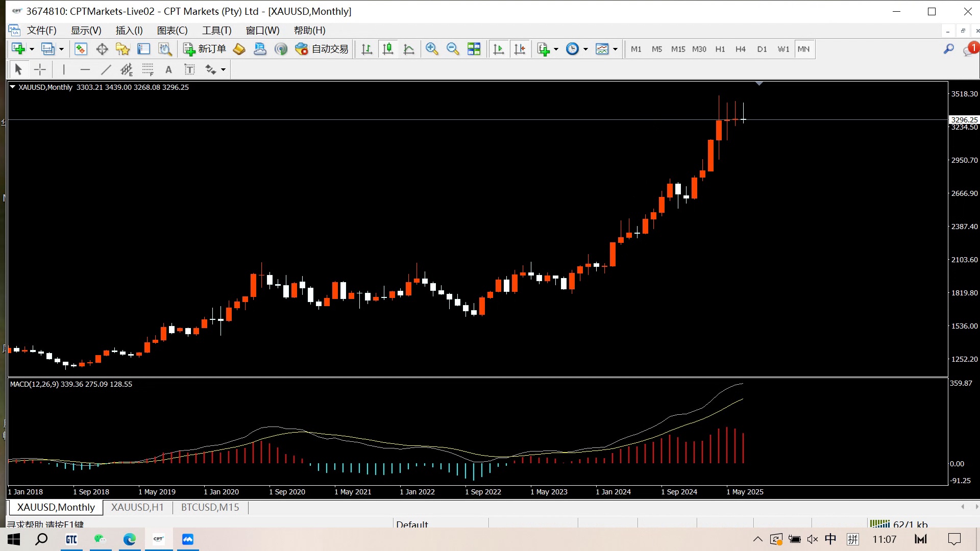
Task: Click the Tile Windows icon
Action: pyautogui.click(x=474, y=49)
